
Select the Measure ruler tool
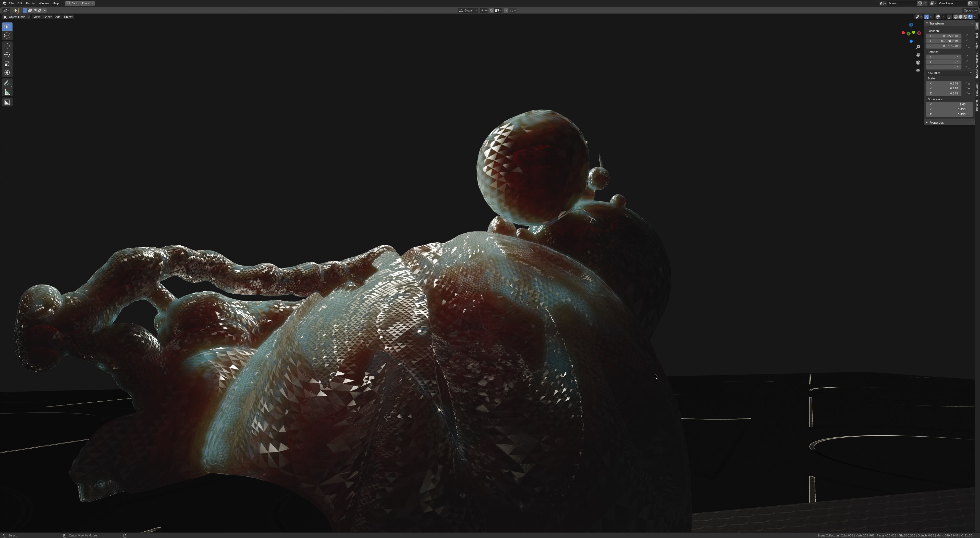pyautogui.click(x=7, y=92)
